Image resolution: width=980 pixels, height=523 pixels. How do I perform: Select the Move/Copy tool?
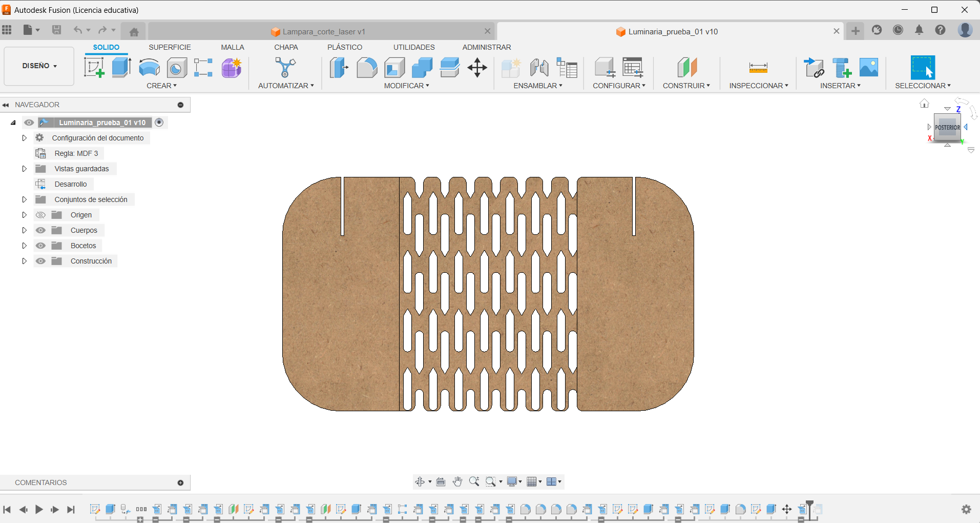coord(477,68)
